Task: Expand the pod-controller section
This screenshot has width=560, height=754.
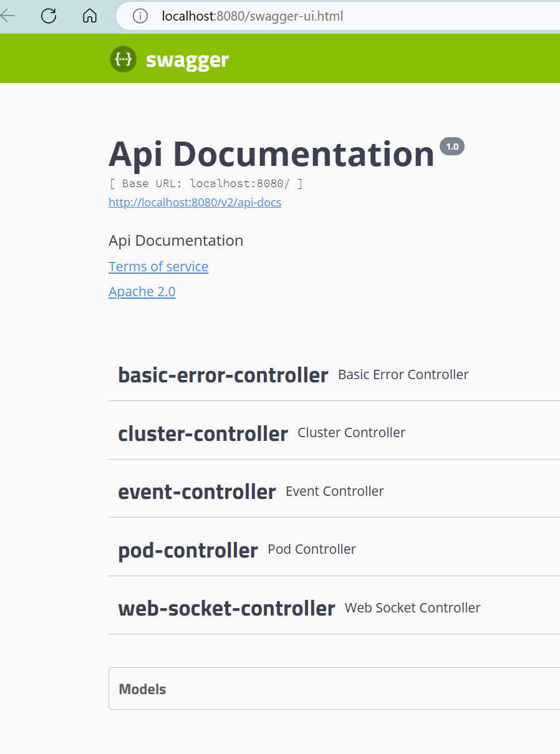Action: [x=334, y=549]
